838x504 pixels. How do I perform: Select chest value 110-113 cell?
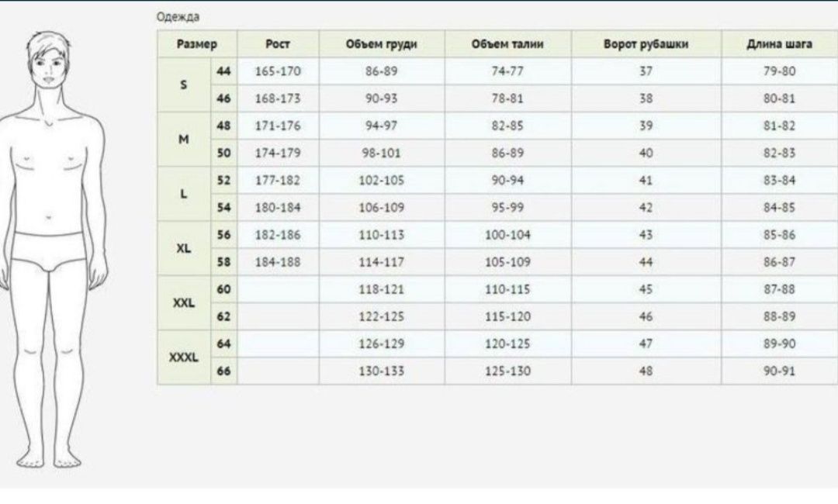(x=382, y=235)
